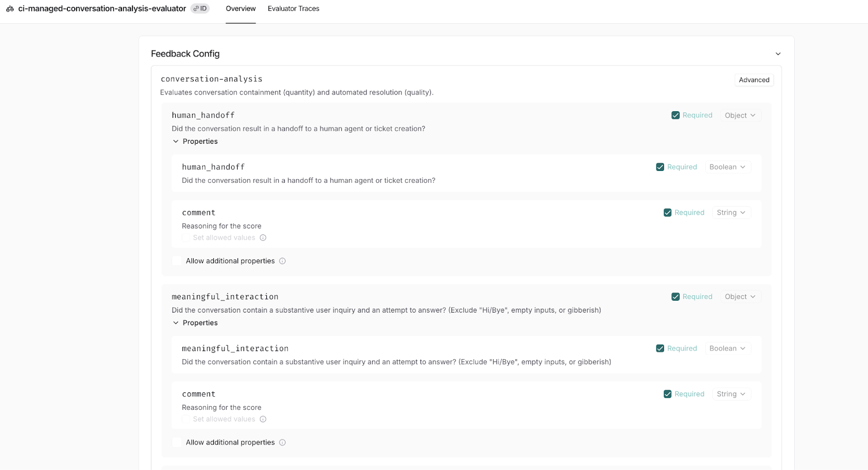This screenshot has height=470, width=868.
Task: Click info icon next to human_handoff additional properties
Action: coord(283,261)
